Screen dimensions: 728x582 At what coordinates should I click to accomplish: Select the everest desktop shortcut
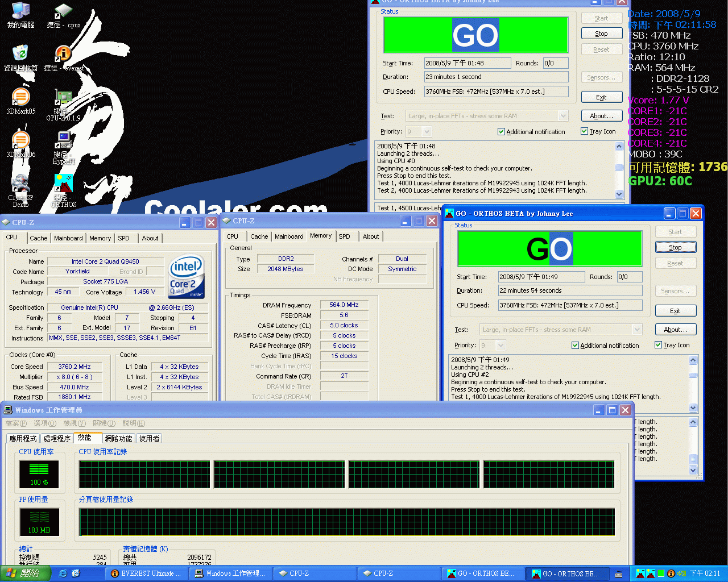click(x=64, y=58)
